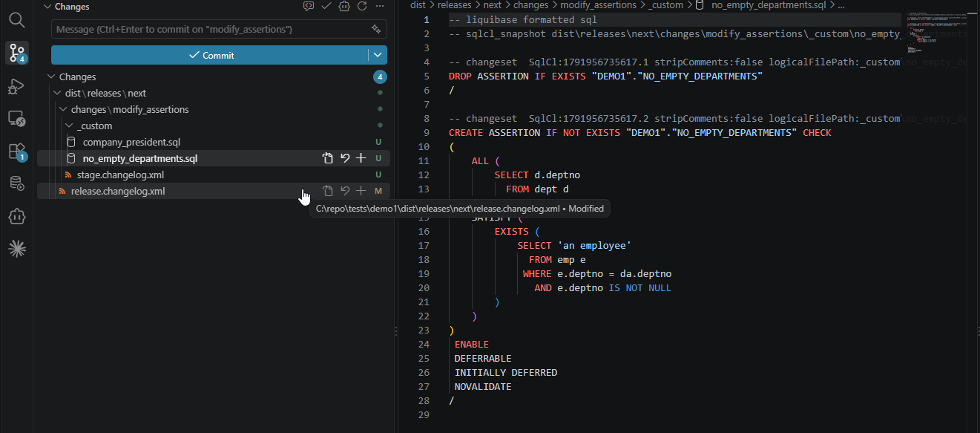Click the editor minimap preview
980x433 pixels.
(935, 32)
